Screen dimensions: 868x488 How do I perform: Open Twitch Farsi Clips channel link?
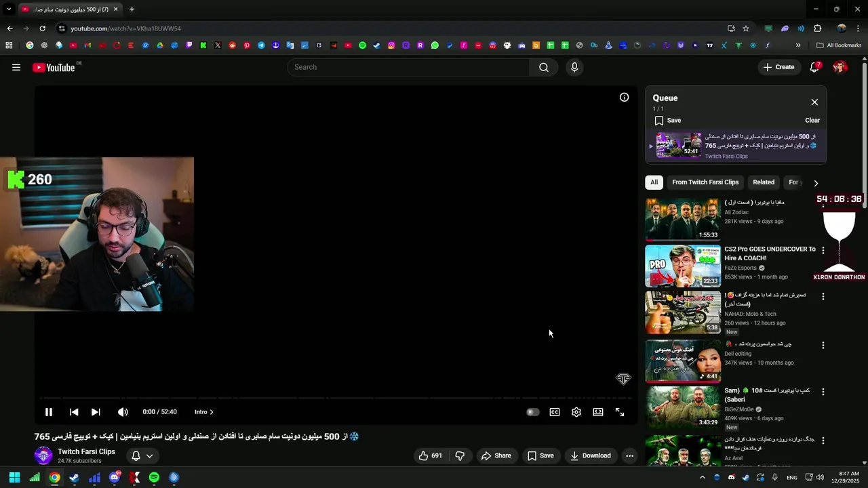86,451
